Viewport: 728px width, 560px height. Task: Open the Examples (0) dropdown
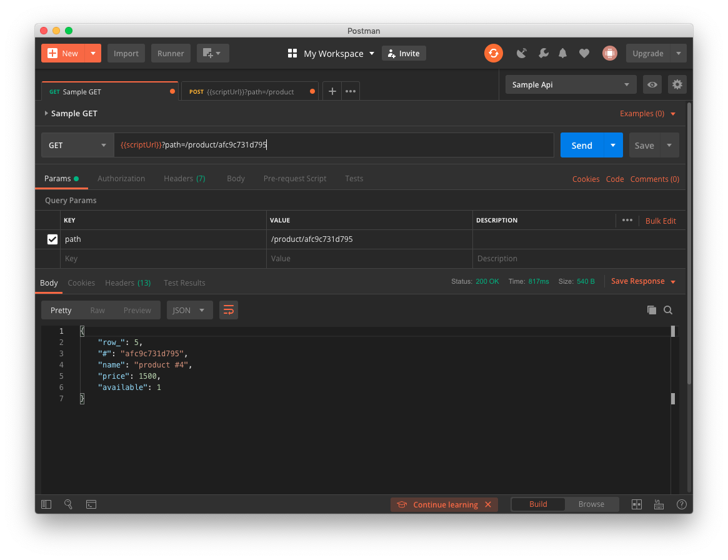[x=647, y=114]
